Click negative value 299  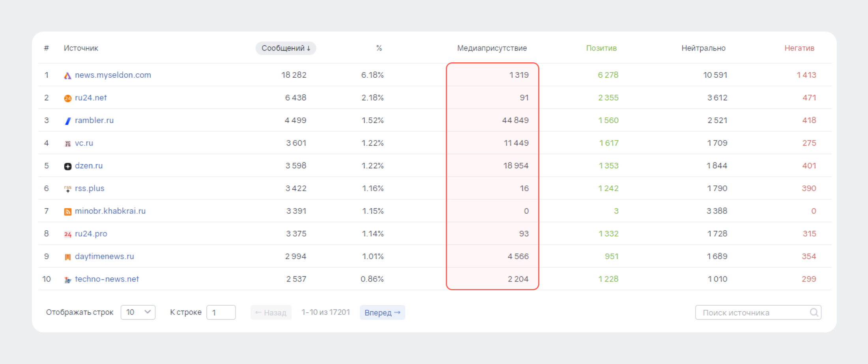[x=809, y=279]
